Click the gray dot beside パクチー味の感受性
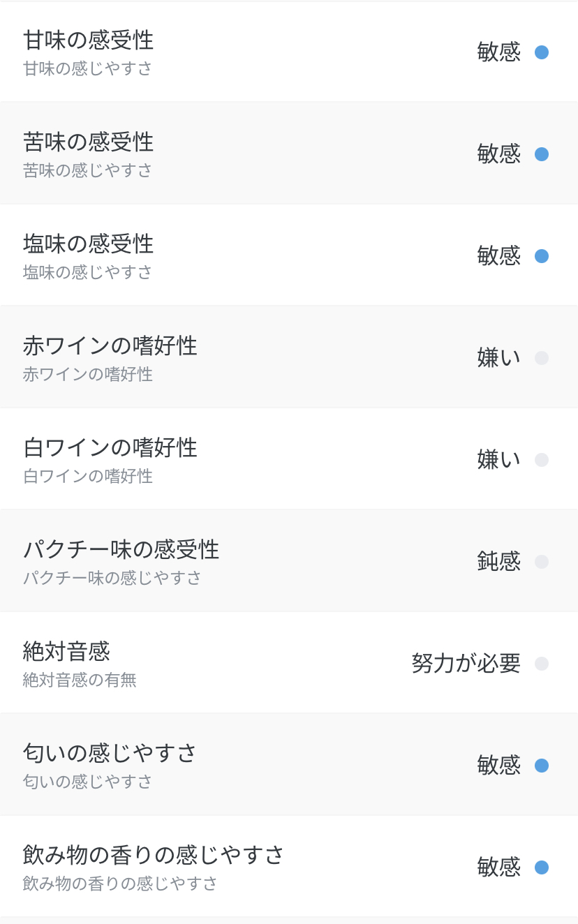 pyautogui.click(x=542, y=562)
